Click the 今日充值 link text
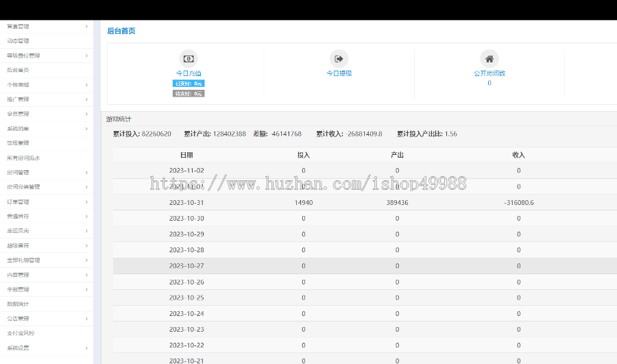This screenshot has width=617, height=364. click(x=189, y=73)
